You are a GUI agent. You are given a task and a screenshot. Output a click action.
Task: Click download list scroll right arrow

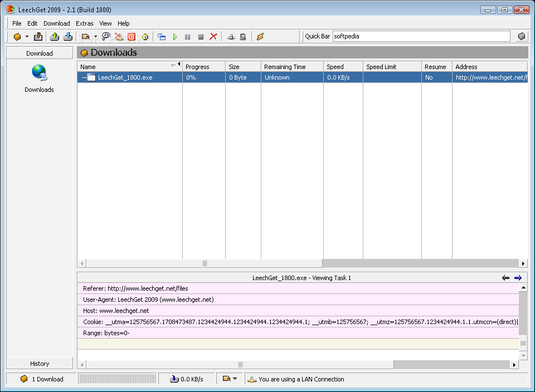(x=523, y=263)
